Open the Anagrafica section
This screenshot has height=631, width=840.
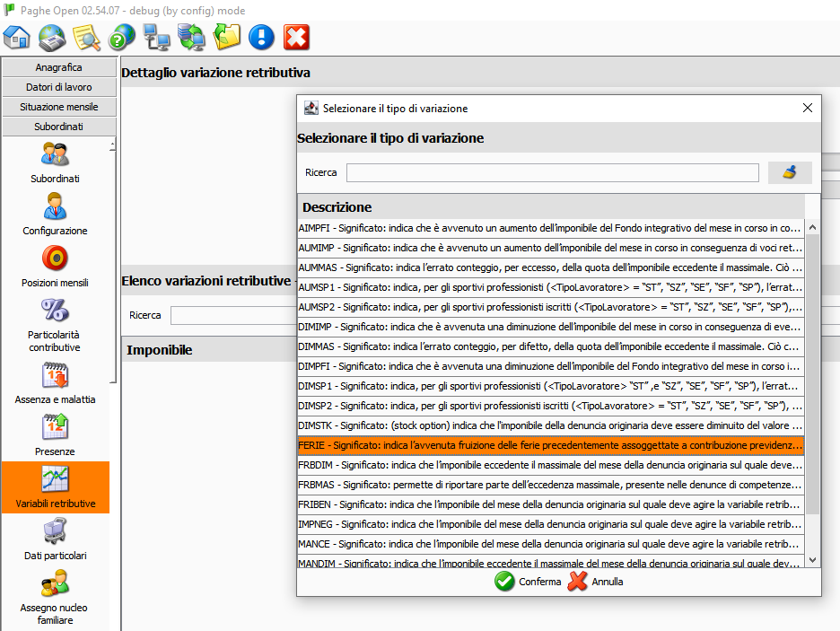pos(59,67)
